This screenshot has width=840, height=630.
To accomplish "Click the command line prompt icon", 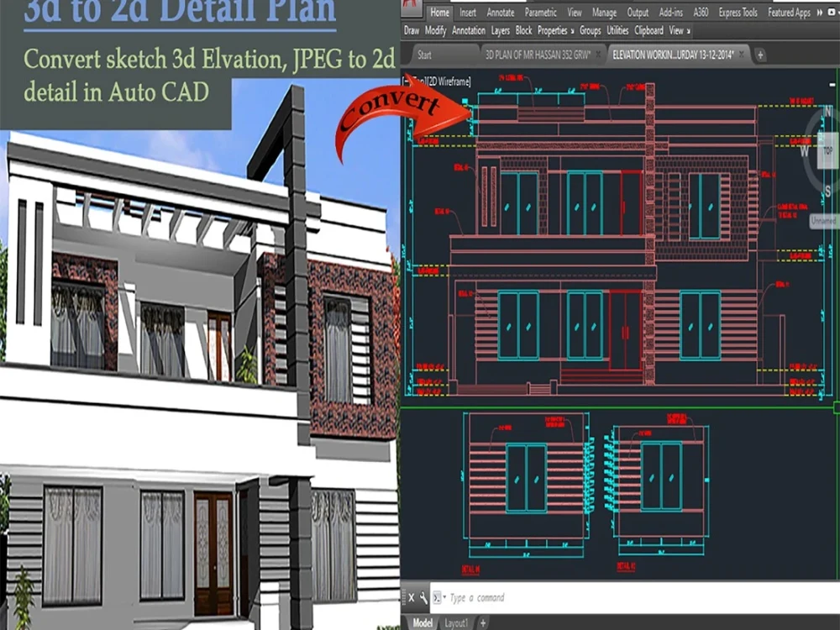I will (435, 598).
